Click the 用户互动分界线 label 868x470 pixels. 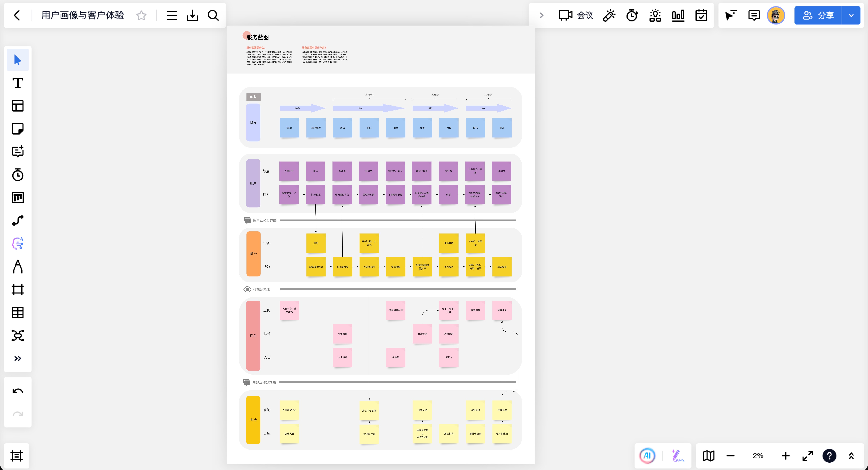point(265,220)
